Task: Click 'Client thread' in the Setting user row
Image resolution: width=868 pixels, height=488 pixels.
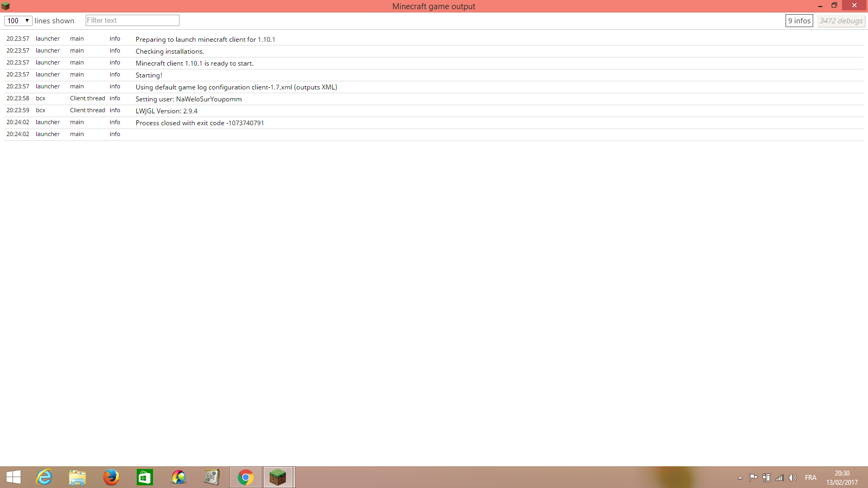Action: (x=87, y=99)
